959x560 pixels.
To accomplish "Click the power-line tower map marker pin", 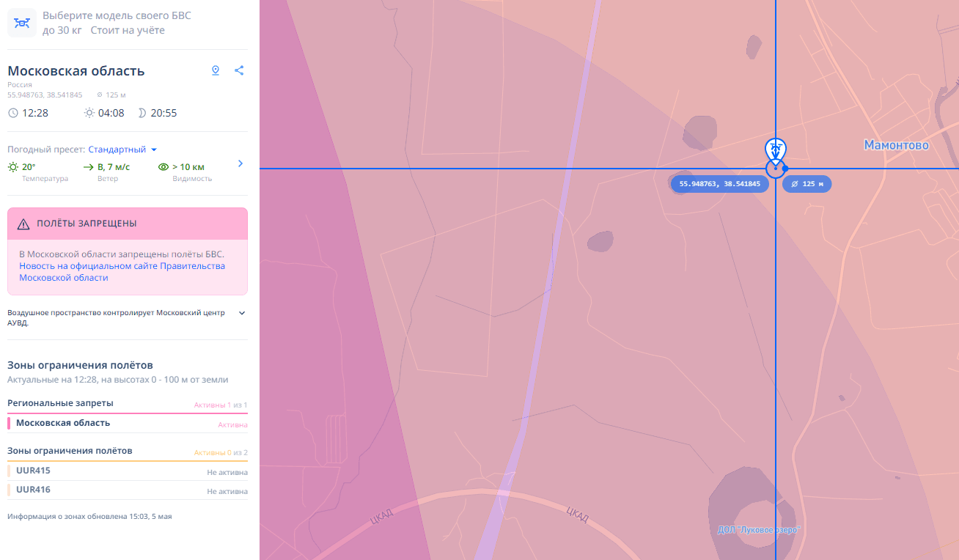I will [775, 150].
